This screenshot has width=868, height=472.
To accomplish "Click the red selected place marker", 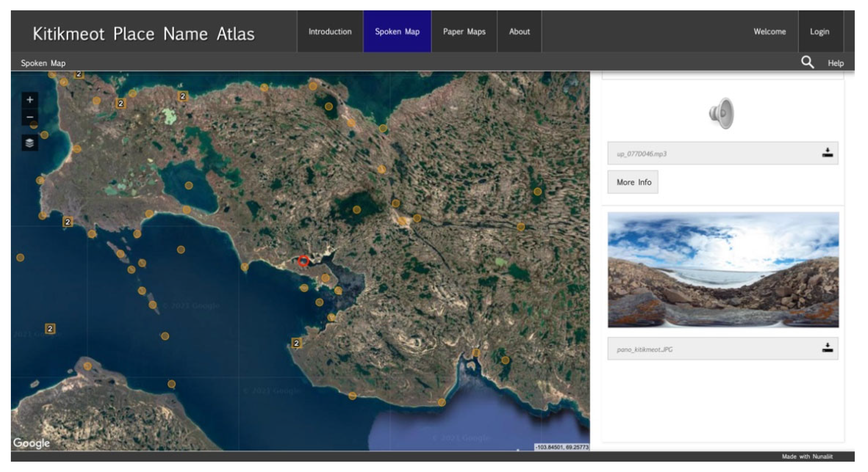I will point(303,261).
